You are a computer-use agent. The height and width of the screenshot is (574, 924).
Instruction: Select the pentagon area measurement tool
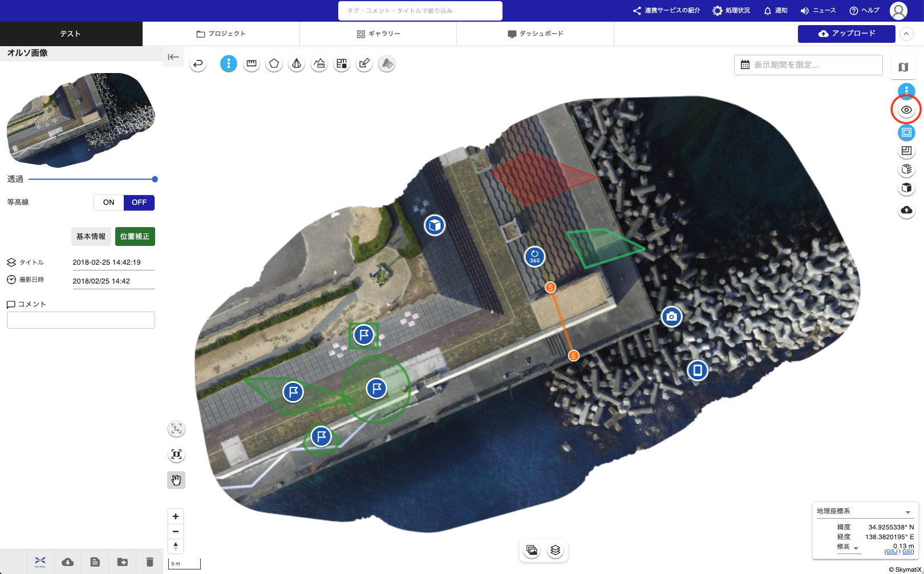click(x=274, y=64)
